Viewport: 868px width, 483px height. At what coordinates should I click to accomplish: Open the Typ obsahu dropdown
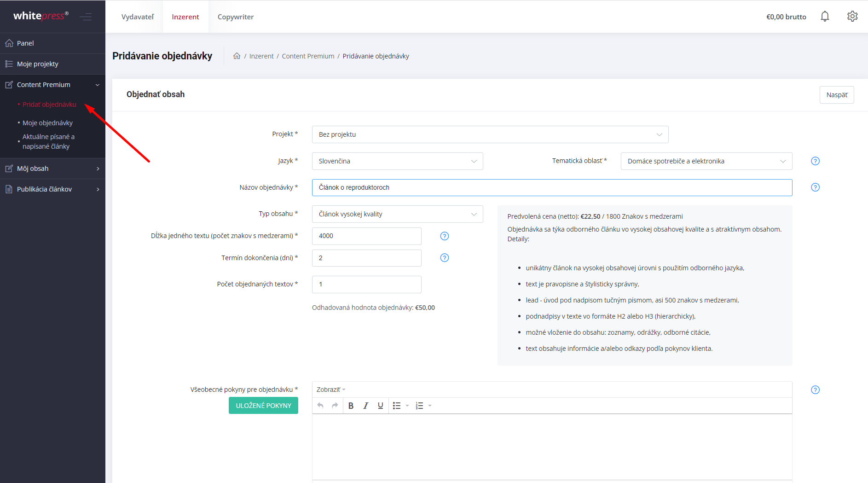pyautogui.click(x=397, y=214)
